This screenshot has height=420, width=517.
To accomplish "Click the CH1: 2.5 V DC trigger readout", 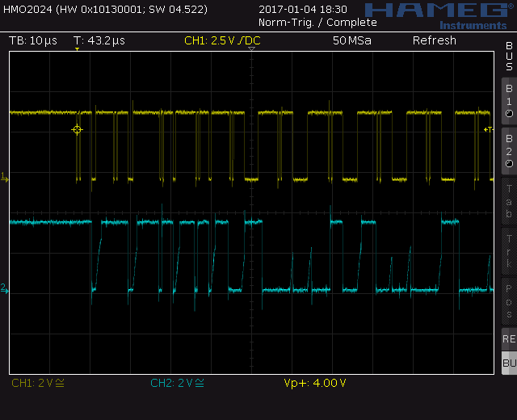I will 223,40.
